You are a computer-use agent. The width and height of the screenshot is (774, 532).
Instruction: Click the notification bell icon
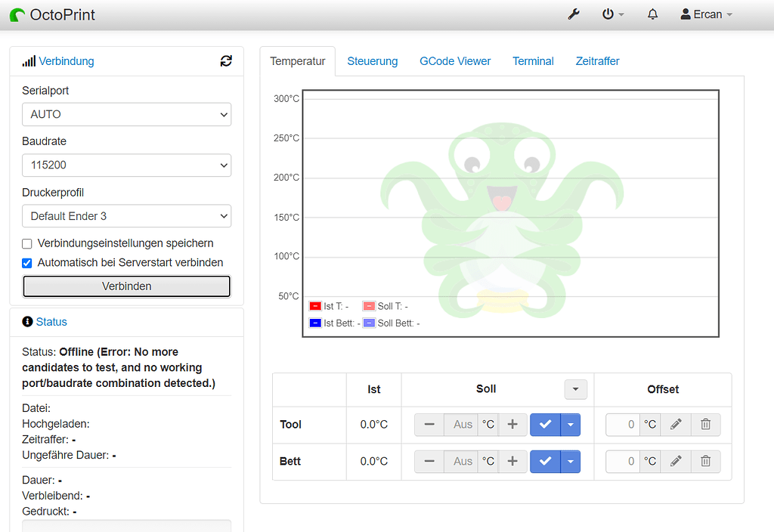coord(653,14)
